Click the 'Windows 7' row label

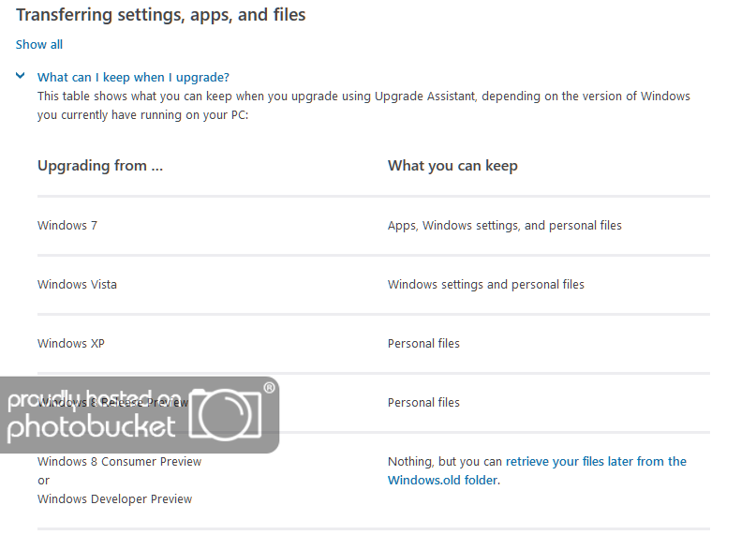(67, 226)
